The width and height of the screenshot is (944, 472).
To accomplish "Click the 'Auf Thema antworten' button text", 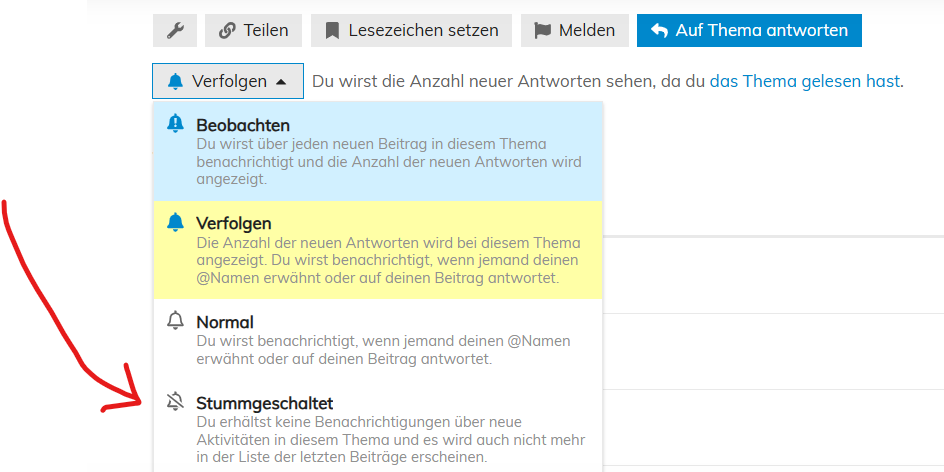I will tap(762, 30).
